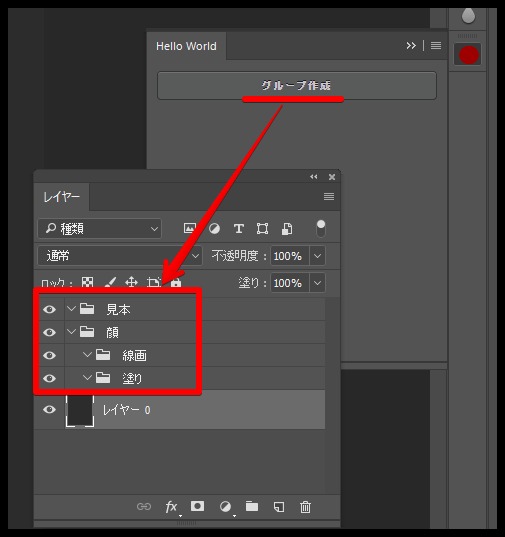Image resolution: width=505 pixels, height=537 pixels.
Task: Open the 通常 blend mode dropdown
Action: coord(120,255)
